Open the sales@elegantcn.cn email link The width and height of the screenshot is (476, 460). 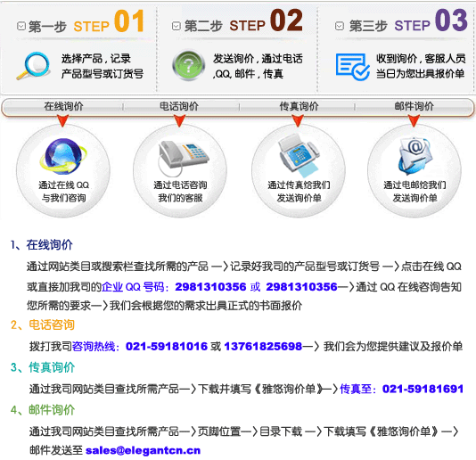pos(143,450)
